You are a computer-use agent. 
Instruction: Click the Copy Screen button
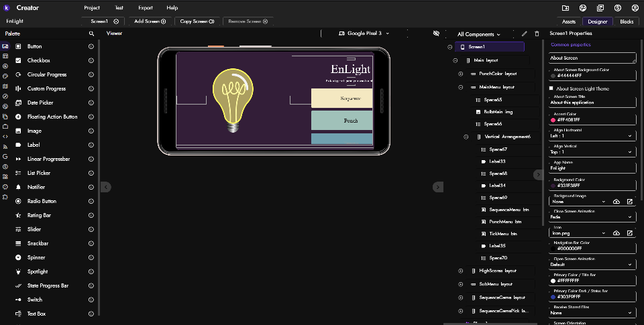click(197, 21)
